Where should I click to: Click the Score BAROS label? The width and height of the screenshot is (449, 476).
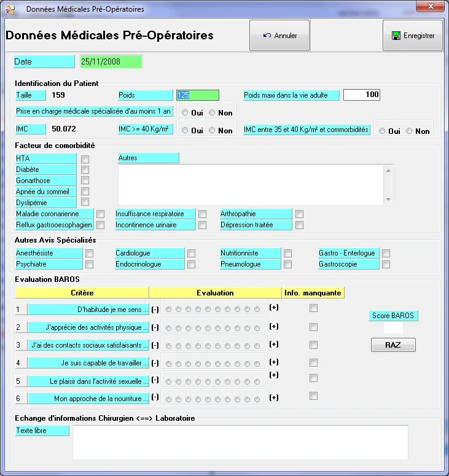pyautogui.click(x=393, y=316)
